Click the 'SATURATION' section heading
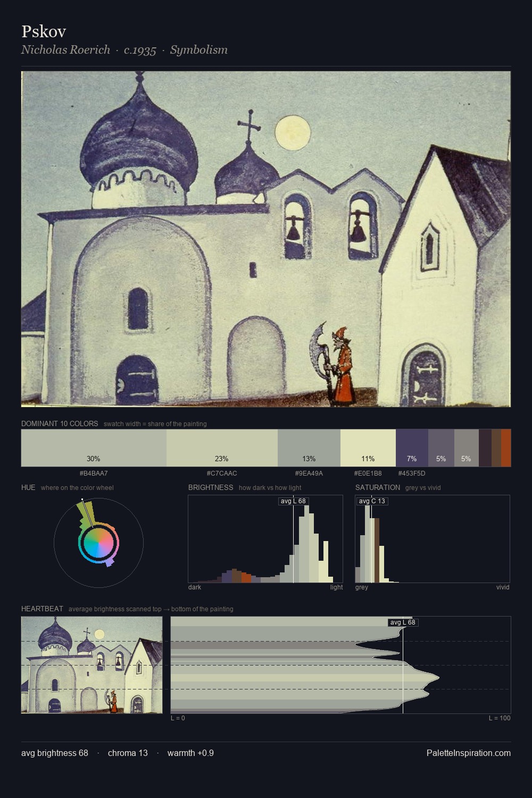Screen dimensions: 532x798 click(x=378, y=487)
